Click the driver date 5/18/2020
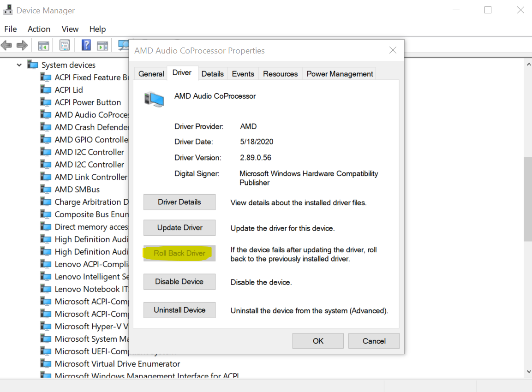 point(257,142)
